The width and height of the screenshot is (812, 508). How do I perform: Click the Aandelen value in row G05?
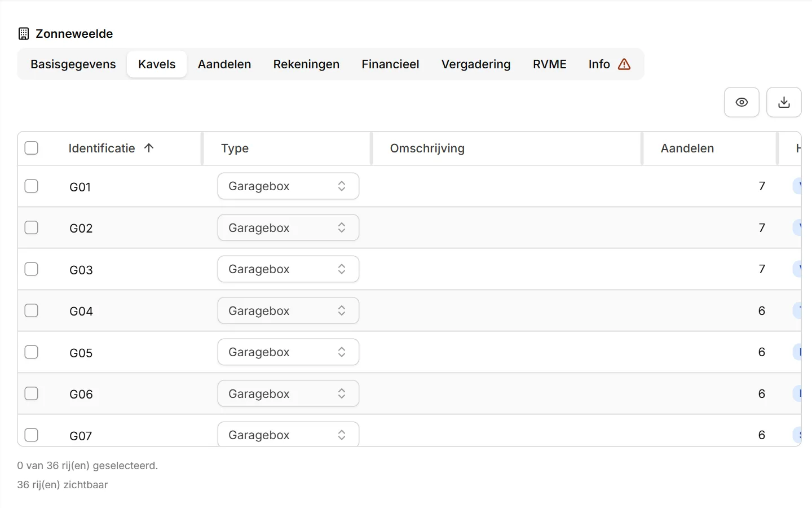pos(762,352)
